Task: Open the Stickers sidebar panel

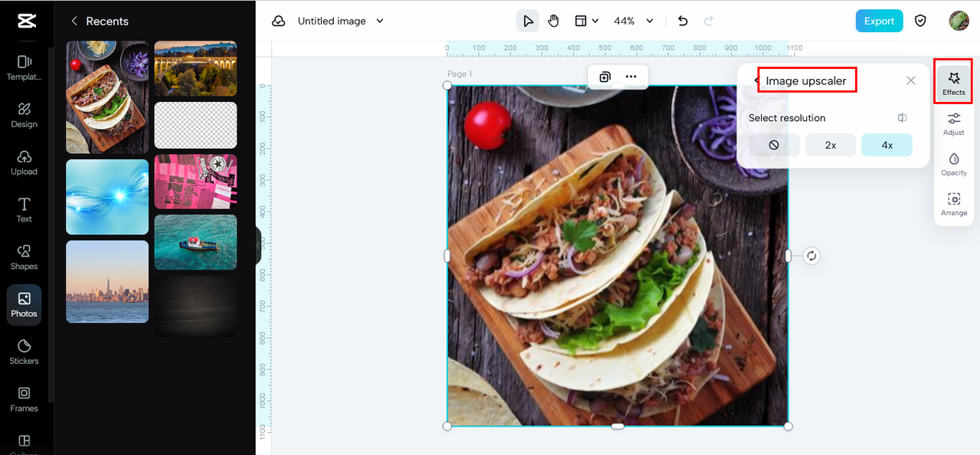Action: (24, 352)
